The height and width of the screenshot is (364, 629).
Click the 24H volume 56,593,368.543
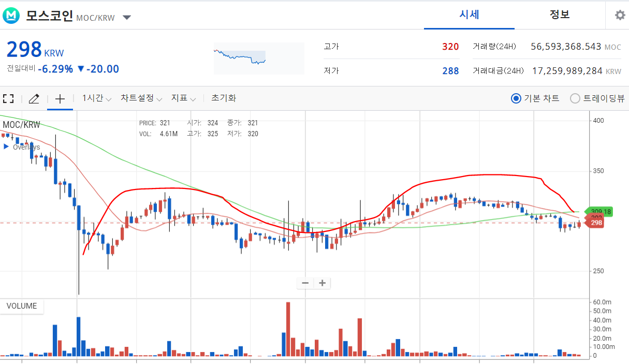pyautogui.click(x=566, y=47)
